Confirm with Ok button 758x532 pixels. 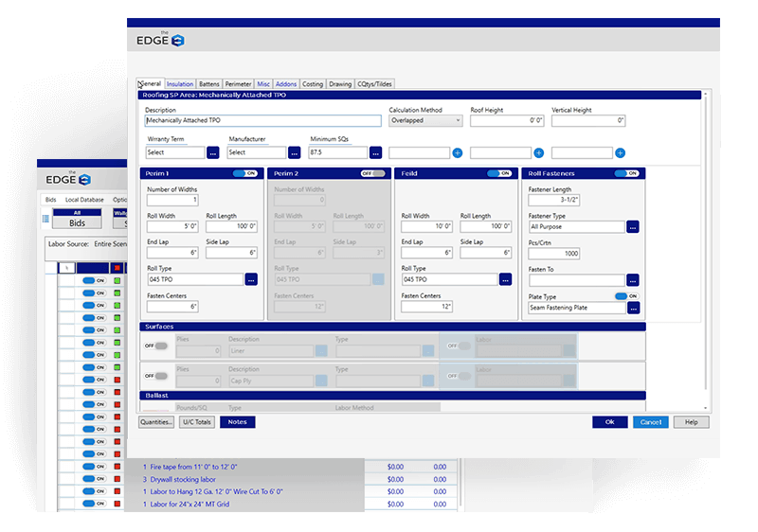pos(610,422)
